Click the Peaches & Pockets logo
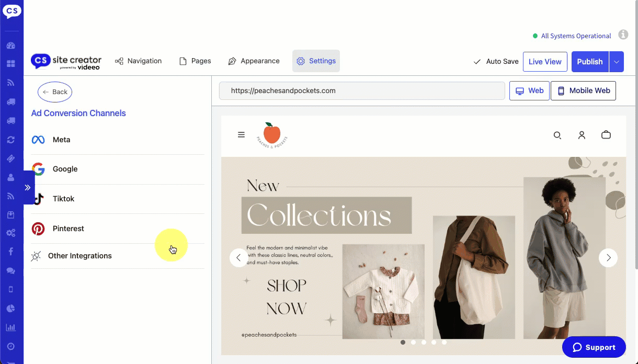638x364 pixels. [x=272, y=135]
